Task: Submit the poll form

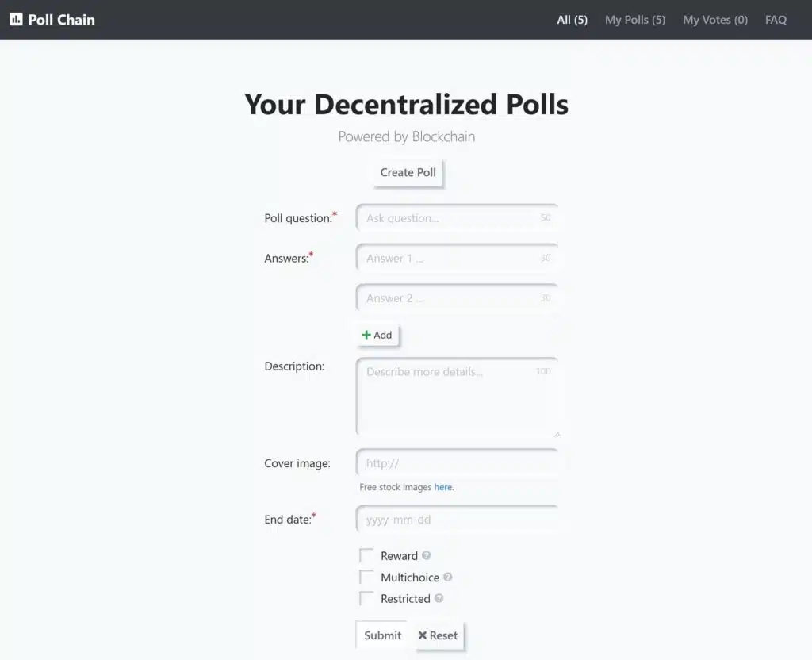Action: click(x=383, y=635)
